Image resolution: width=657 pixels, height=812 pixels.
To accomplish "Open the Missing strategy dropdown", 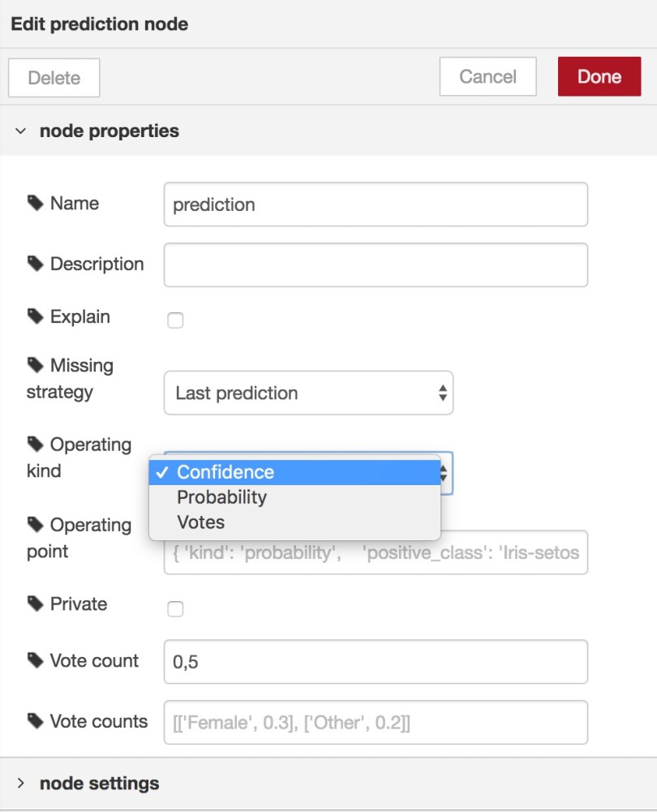I will tap(308, 393).
